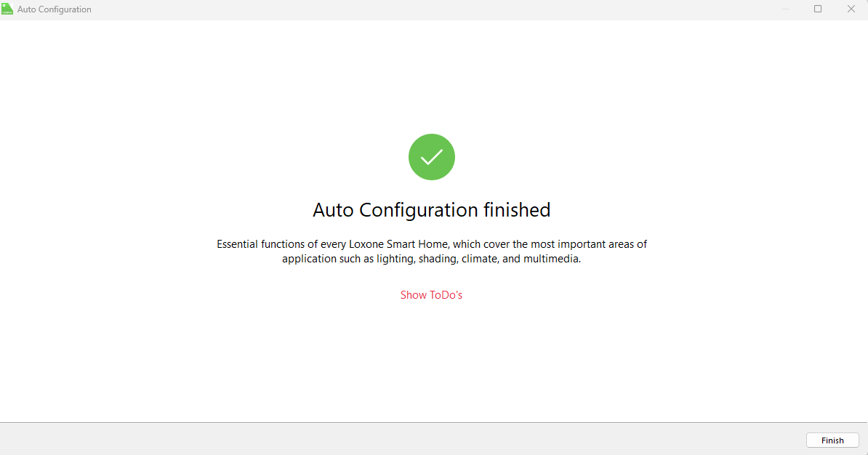Click the word 'application' in second description line

[309, 259]
